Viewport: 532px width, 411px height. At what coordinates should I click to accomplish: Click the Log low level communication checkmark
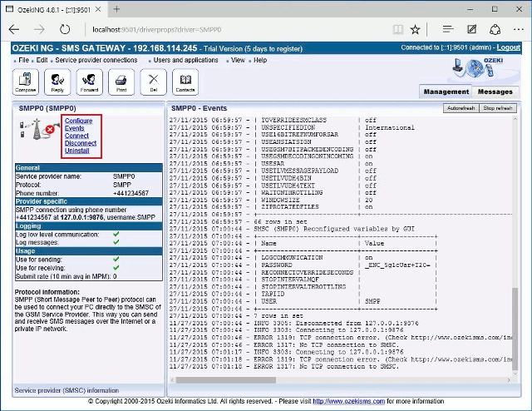click(116, 235)
